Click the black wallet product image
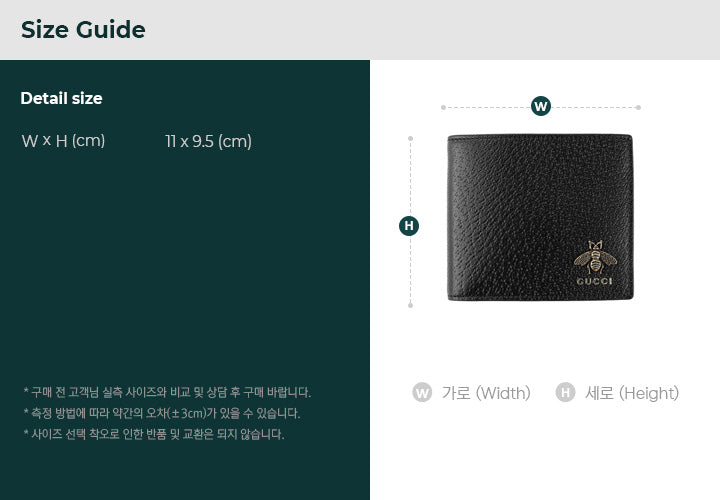 pos(540,218)
